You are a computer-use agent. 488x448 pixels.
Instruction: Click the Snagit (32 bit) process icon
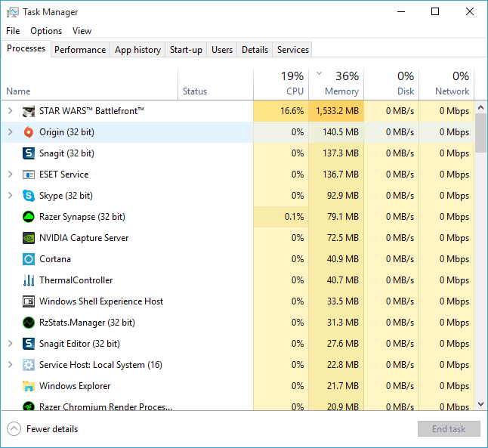coord(29,153)
